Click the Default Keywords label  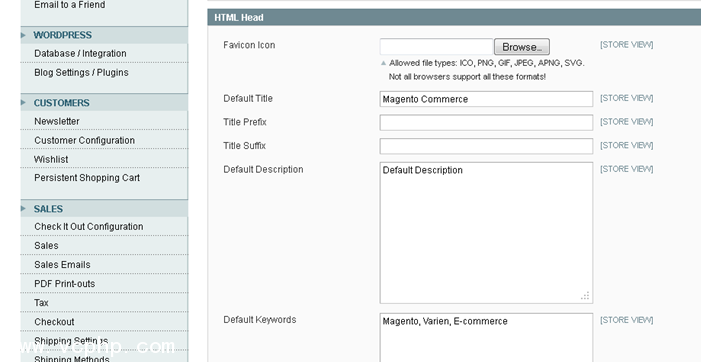click(260, 320)
